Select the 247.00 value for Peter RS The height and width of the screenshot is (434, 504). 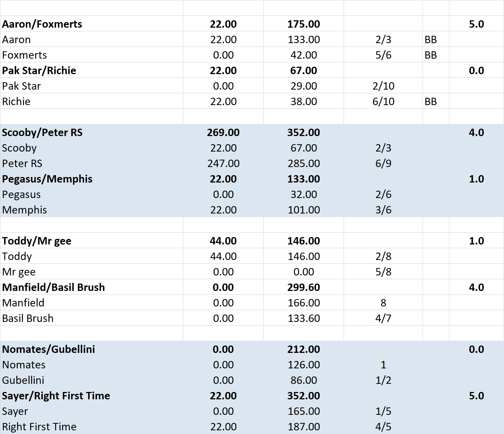point(223,163)
